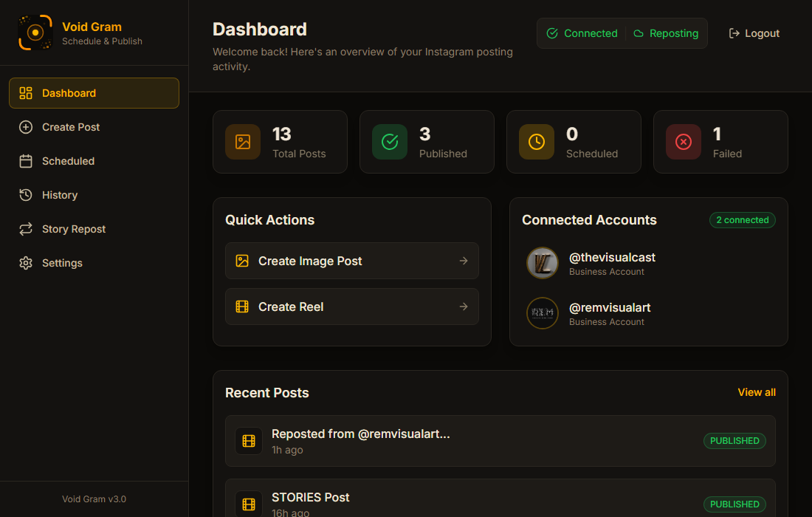Expand the Create Reel action arrow

tap(464, 307)
